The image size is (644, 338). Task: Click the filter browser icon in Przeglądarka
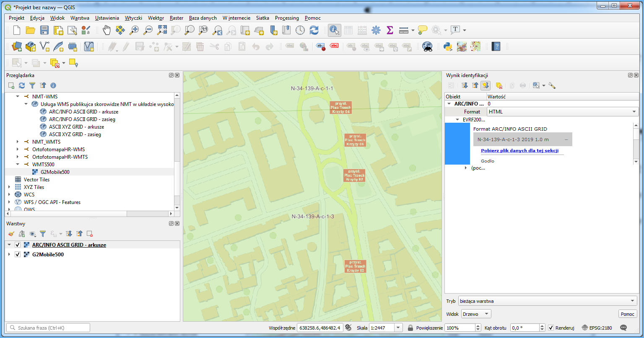(32, 85)
